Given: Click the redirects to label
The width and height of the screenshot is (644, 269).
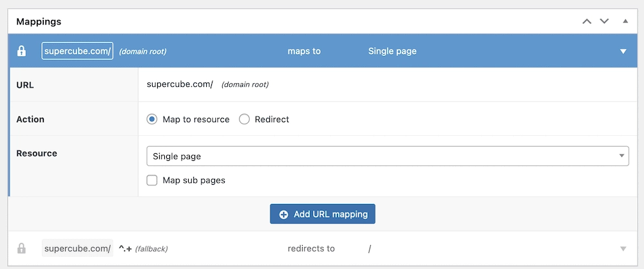Looking at the screenshot, I should click(x=311, y=248).
